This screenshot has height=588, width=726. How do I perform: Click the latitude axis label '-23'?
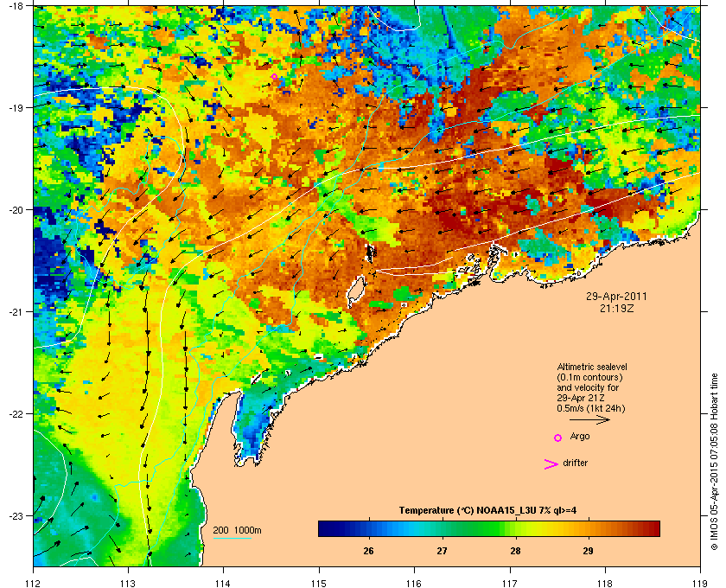click(x=16, y=515)
